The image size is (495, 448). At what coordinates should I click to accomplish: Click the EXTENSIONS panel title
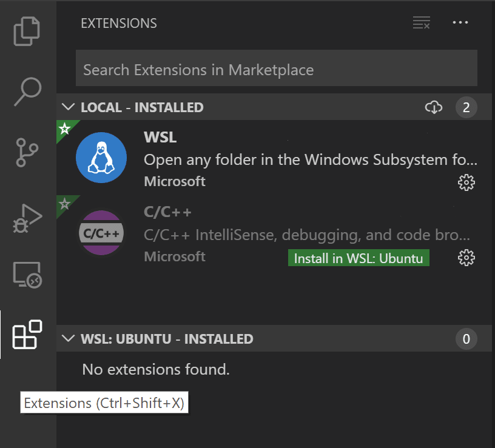click(118, 23)
